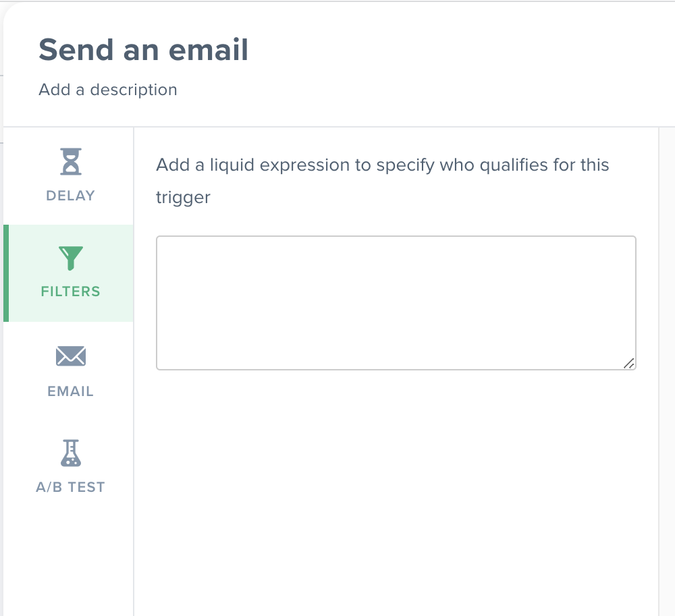Image resolution: width=675 pixels, height=616 pixels.
Task: Click the word 'trigger' in the instructions
Action: 183,198
